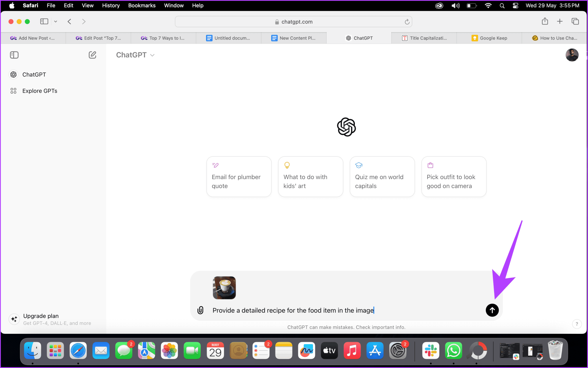588x368 pixels.
Task: Click the send message arrow button
Action: pos(492,310)
